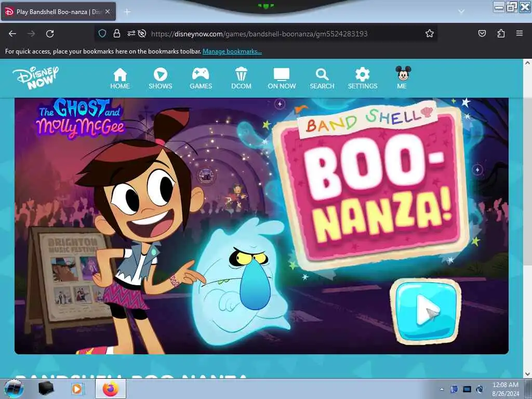List all tabs dropdown arrow
Image resolution: width=532 pixels, height=399 pixels.
click(x=461, y=11)
